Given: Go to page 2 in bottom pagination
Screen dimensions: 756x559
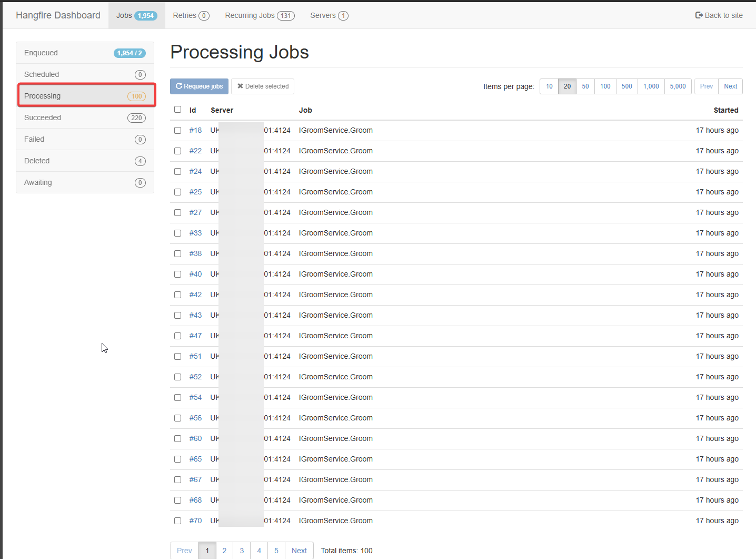Looking at the screenshot, I should [224, 551].
